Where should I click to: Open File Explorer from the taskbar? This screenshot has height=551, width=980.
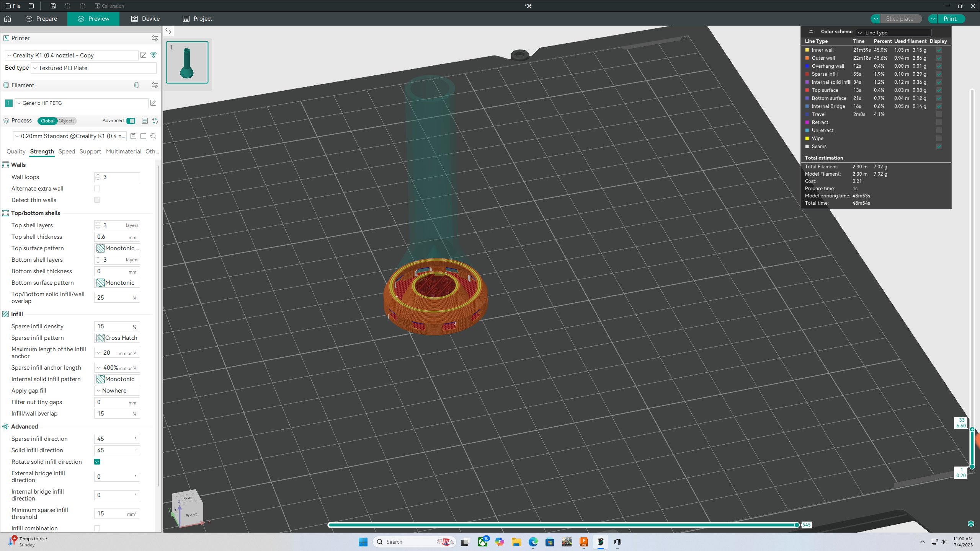(516, 542)
